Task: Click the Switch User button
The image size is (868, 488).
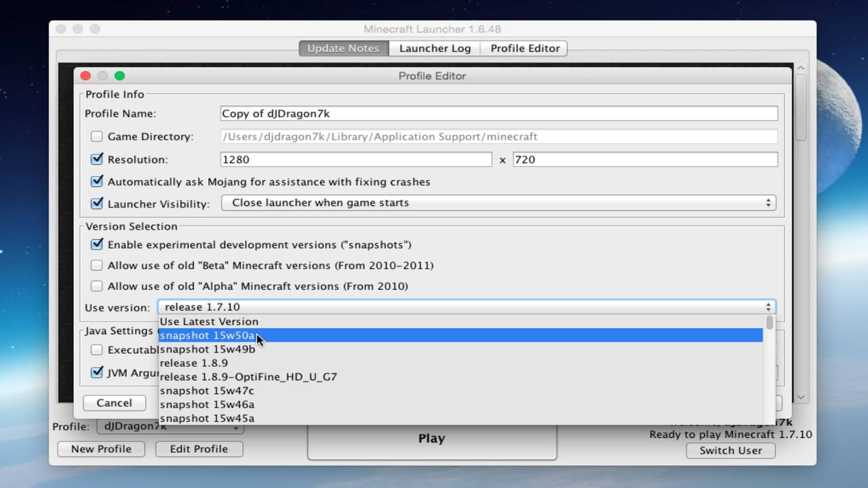Action: pyautogui.click(x=730, y=450)
